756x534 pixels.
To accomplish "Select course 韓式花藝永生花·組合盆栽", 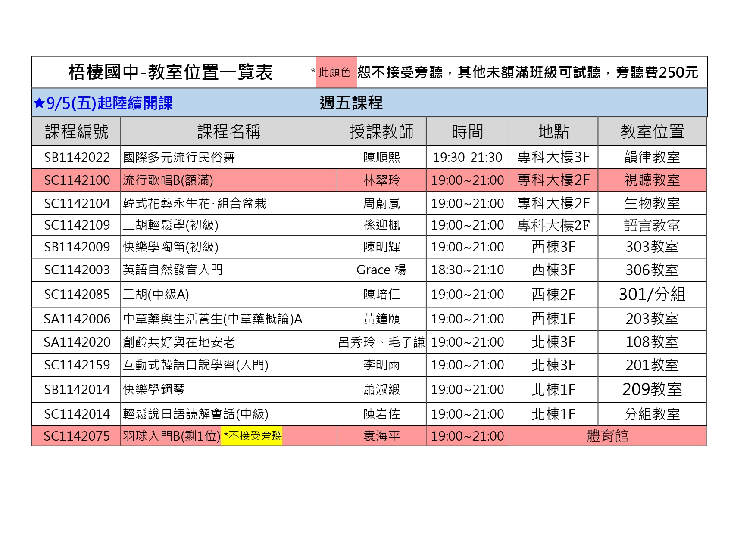I will 194,203.
